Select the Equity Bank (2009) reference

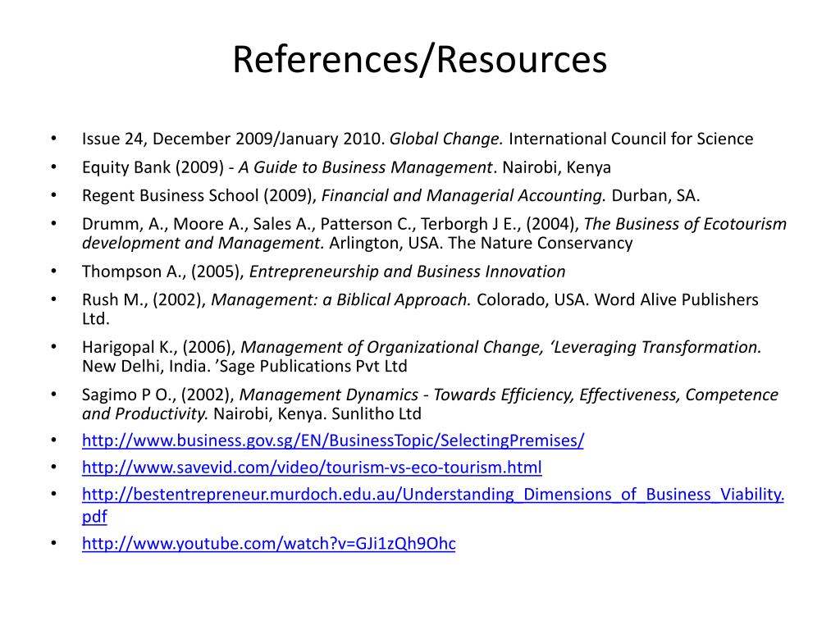[x=346, y=167]
